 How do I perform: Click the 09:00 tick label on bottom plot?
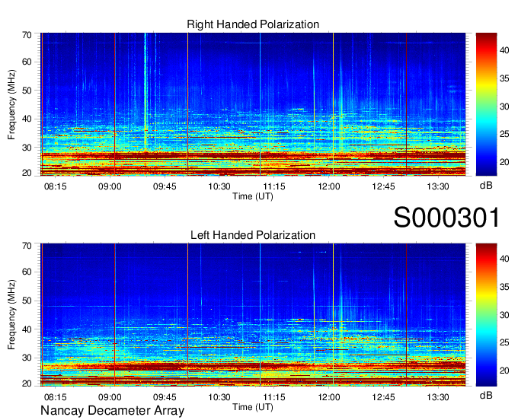[x=110, y=397]
